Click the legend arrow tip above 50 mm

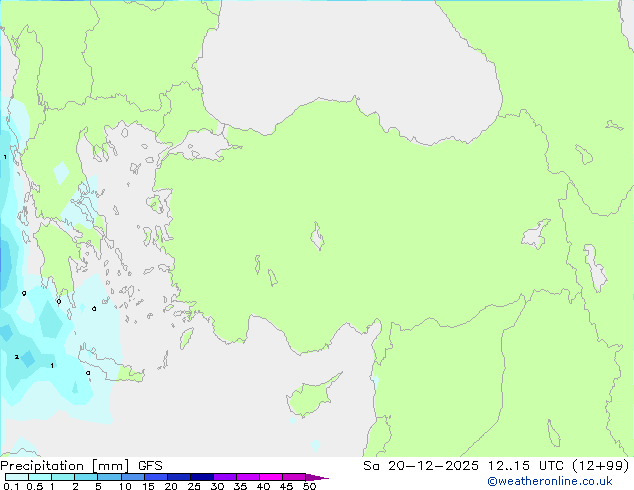pyautogui.click(x=317, y=477)
